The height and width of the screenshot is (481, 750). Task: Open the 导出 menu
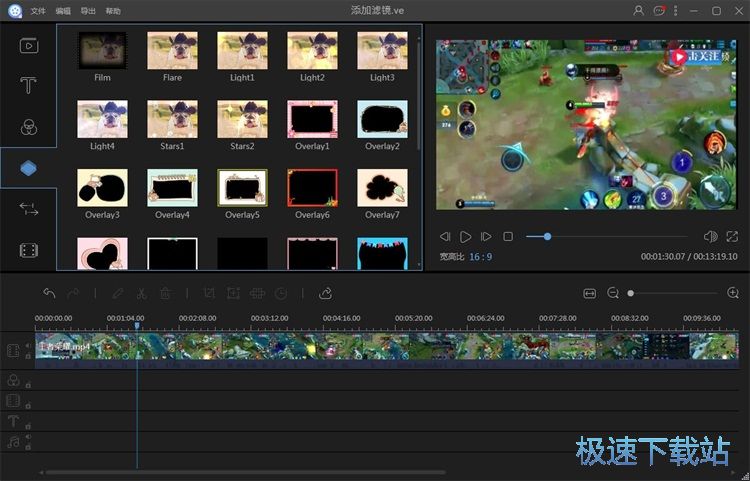pos(88,11)
